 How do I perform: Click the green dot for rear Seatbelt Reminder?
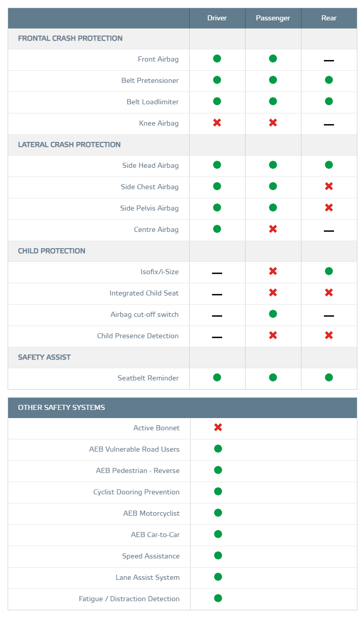[329, 377]
